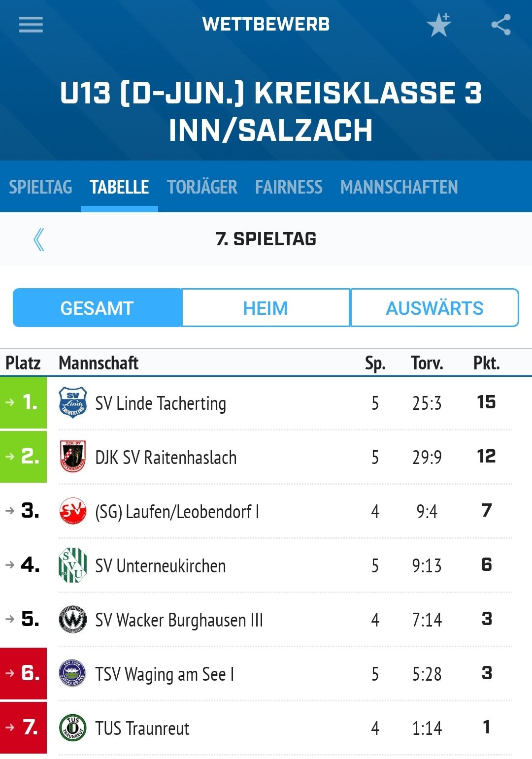Image resolution: width=532 pixels, height=759 pixels.
Task: Open the hamburger menu
Action: 31,25
